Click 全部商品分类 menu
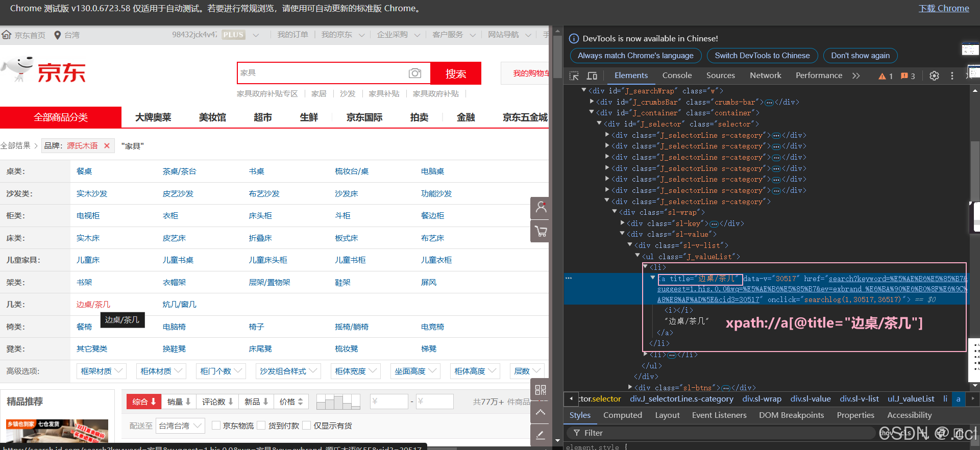Image resolution: width=980 pixels, height=450 pixels. (x=61, y=117)
